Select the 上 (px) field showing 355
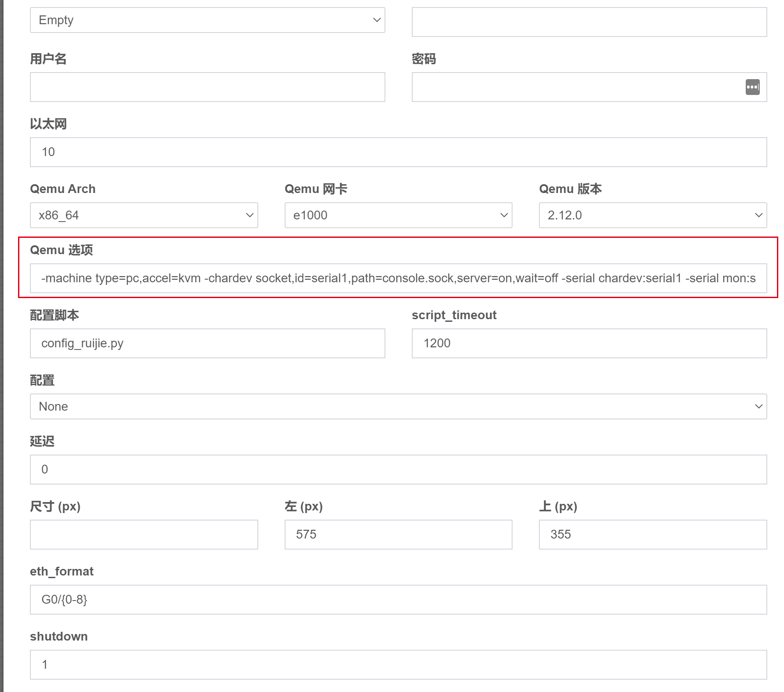The width and height of the screenshot is (784, 692). click(x=652, y=534)
